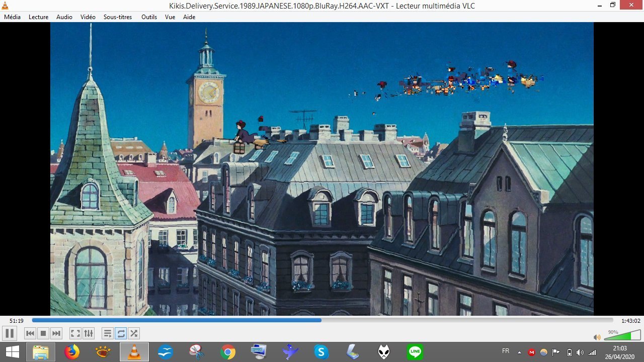
Task: Show the playlist view
Action: [107, 333]
